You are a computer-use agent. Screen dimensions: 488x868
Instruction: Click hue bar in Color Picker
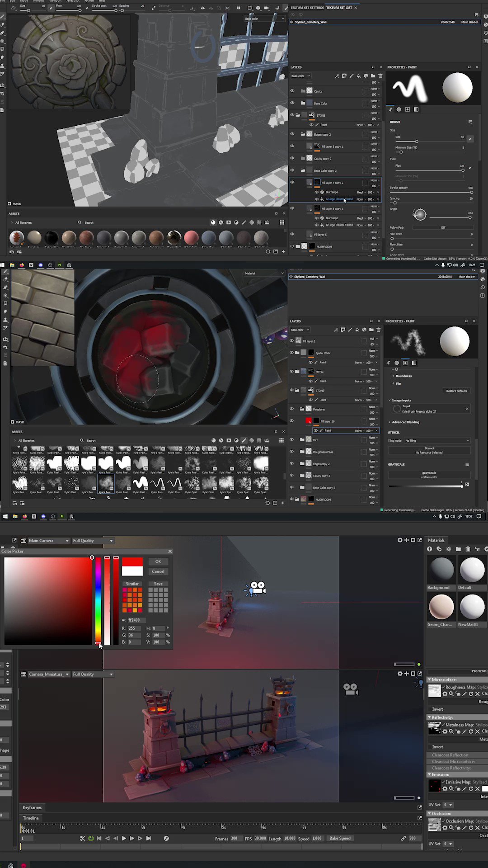point(98,601)
